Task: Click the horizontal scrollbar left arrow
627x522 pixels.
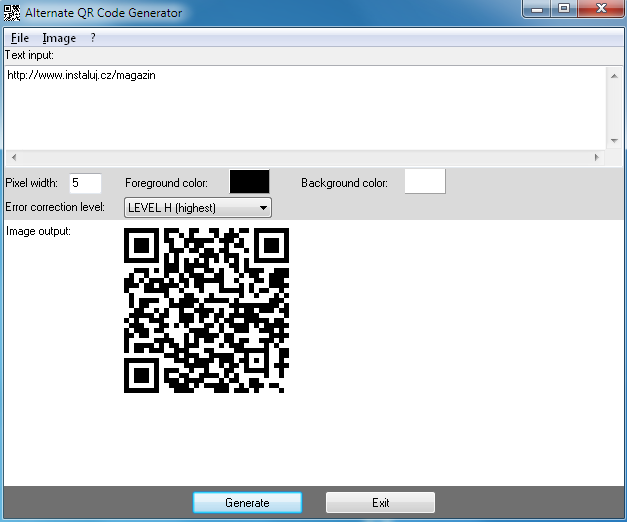Action: coord(12,158)
